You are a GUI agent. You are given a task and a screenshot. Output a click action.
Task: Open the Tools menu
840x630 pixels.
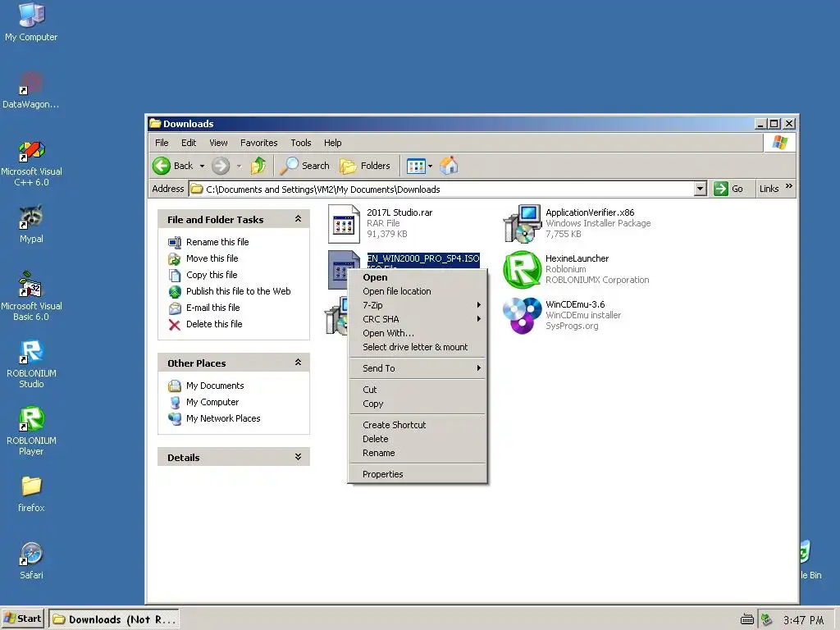300,143
